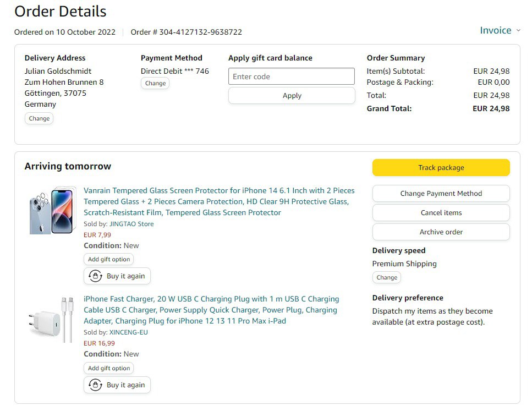Visit the JINGTAO Store seller page
Image resolution: width=532 pixels, height=411 pixels.
(x=131, y=224)
